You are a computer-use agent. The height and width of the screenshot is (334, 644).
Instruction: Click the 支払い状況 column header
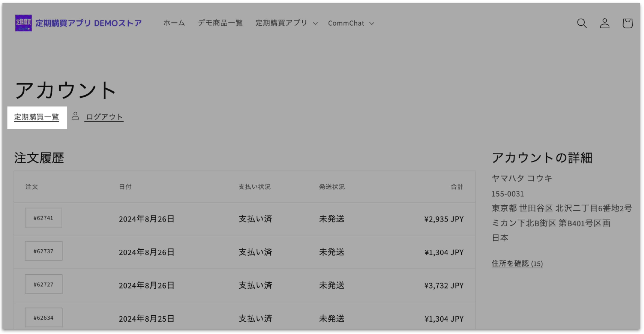point(254,187)
